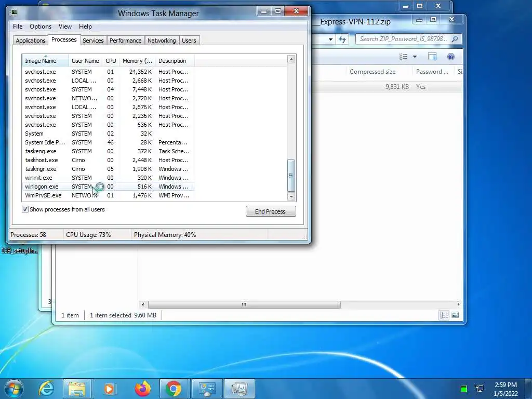Select the System Idle Process row
Viewport: 532px width, 399px height.
(108, 142)
